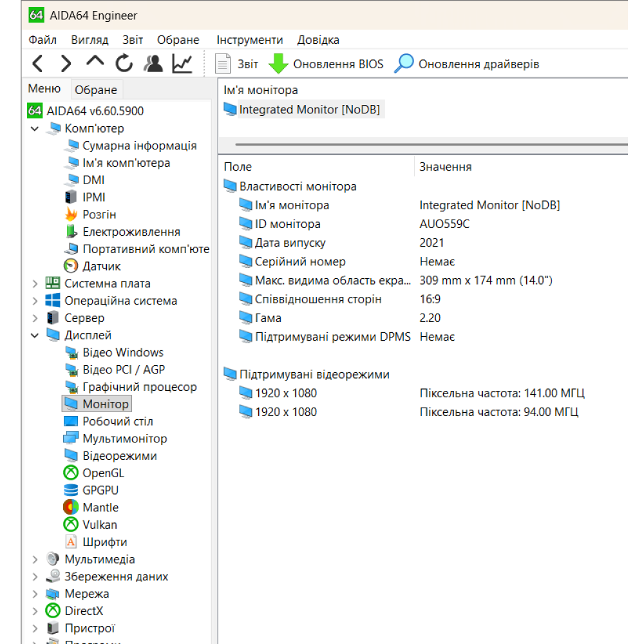The height and width of the screenshot is (644, 644).
Task: Expand the Системна плата node
Action: (35, 283)
